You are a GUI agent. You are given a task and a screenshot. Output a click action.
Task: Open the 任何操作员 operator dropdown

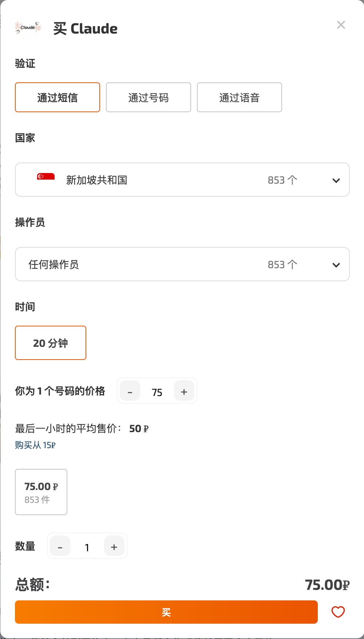(x=182, y=264)
